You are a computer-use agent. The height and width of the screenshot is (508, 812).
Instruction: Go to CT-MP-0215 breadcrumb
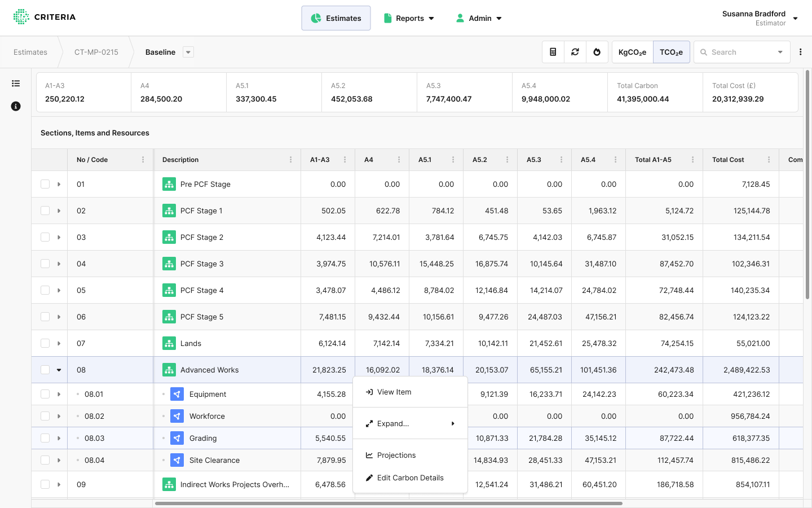(x=96, y=52)
